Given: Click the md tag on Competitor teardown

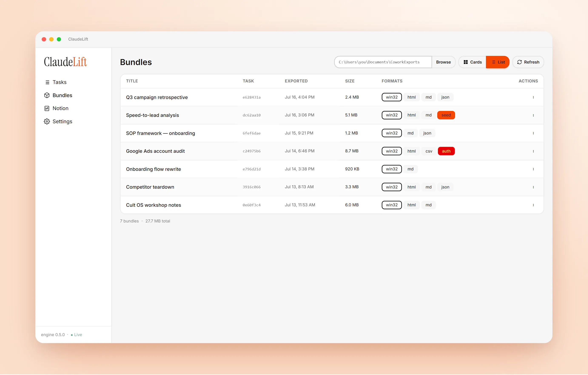Looking at the screenshot, I should pyautogui.click(x=429, y=187).
